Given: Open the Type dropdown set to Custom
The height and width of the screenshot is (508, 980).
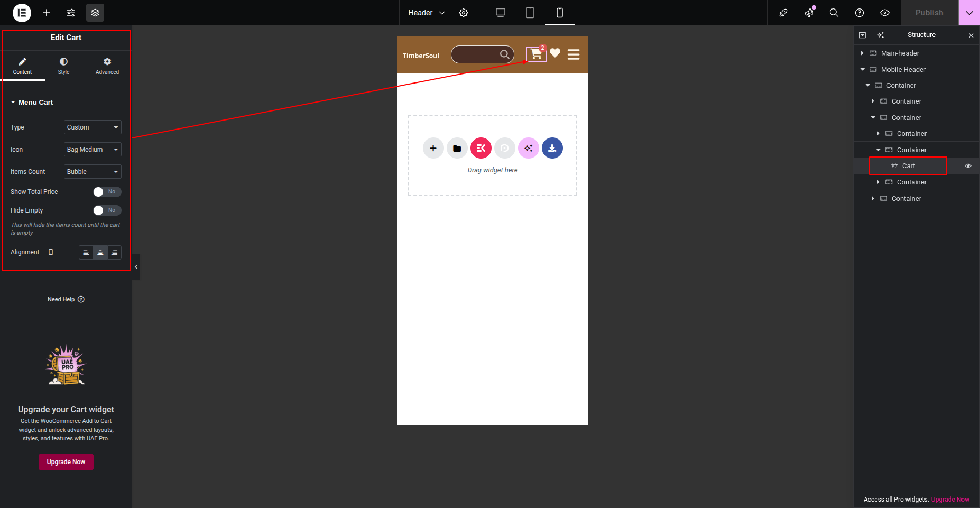Looking at the screenshot, I should (x=93, y=127).
